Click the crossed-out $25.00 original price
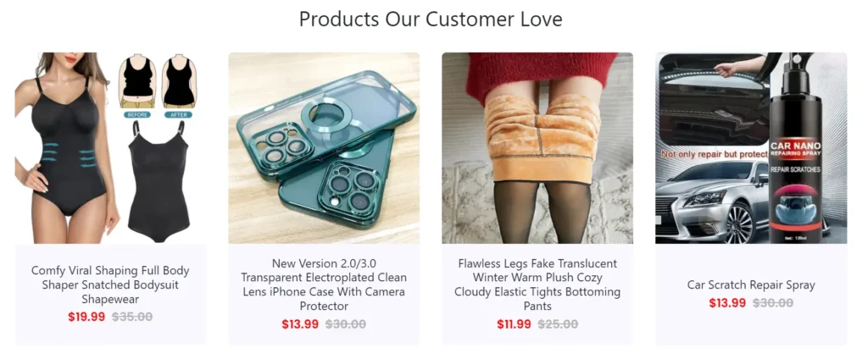The image size is (868, 359). [558, 324]
